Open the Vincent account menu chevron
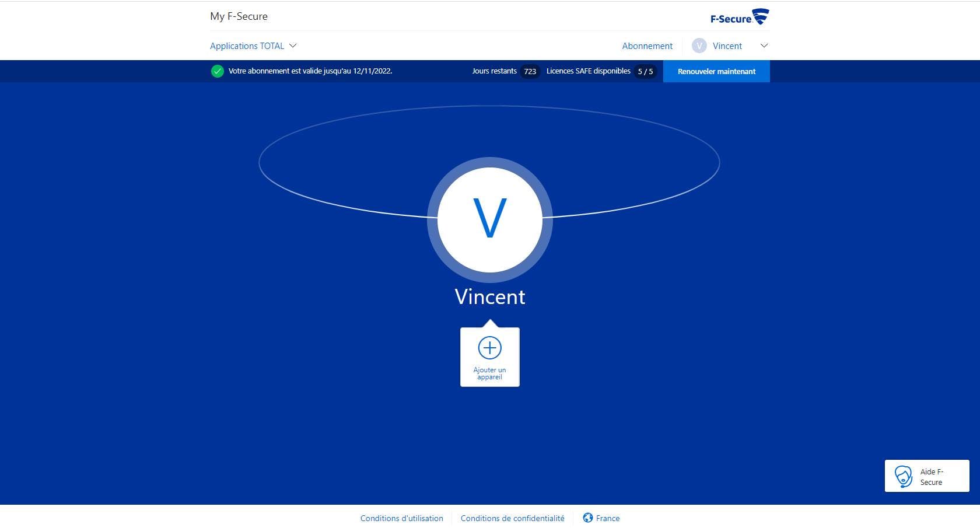Viewport: 980px width, 531px height. 764,46
